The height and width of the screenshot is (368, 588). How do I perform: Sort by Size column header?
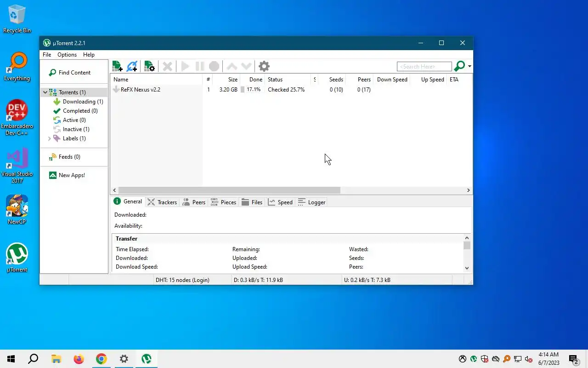(x=227, y=80)
